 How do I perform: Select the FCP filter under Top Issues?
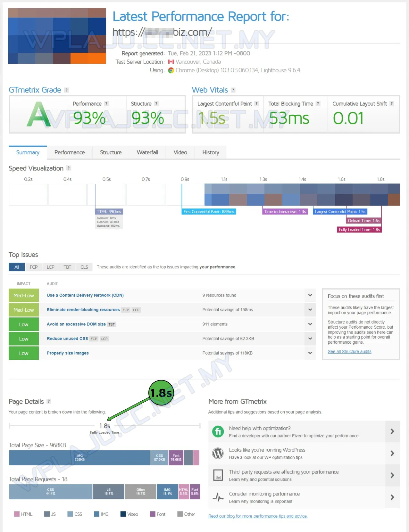[34, 267]
